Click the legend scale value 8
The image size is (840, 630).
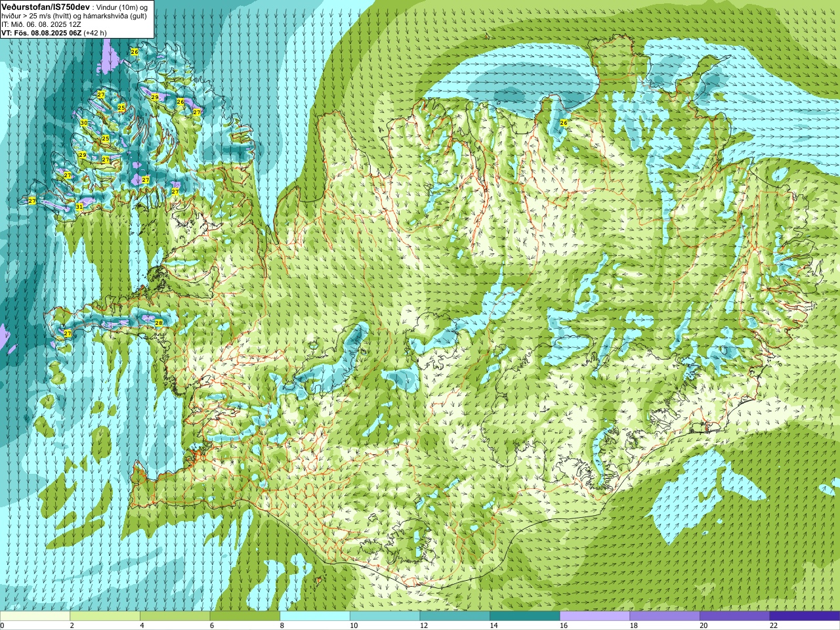pos(282,626)
